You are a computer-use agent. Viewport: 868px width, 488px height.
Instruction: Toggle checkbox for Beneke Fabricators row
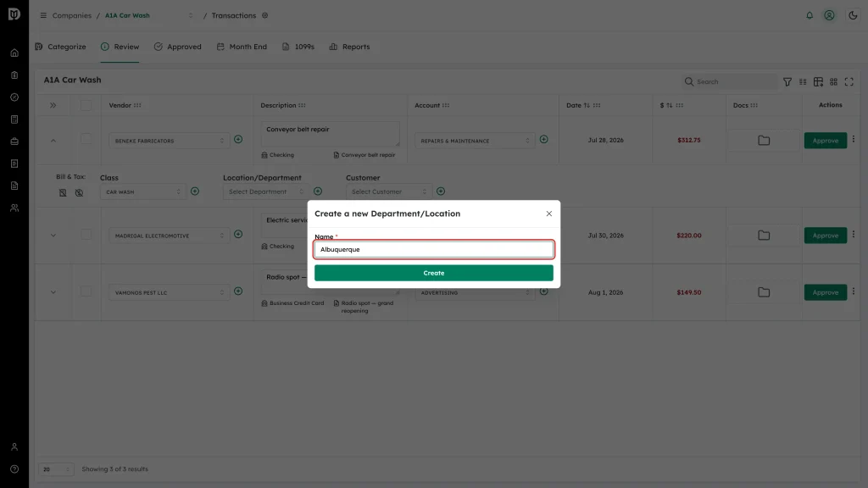click(86, 139)
